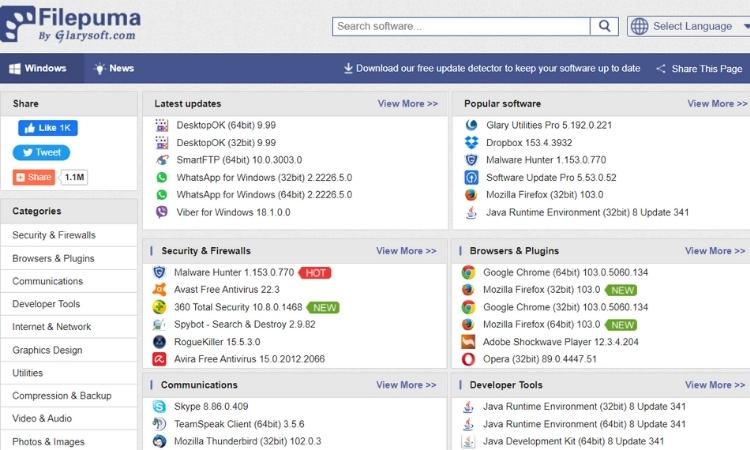Click the WhatsApp (32bit) icon

[162, 177]
